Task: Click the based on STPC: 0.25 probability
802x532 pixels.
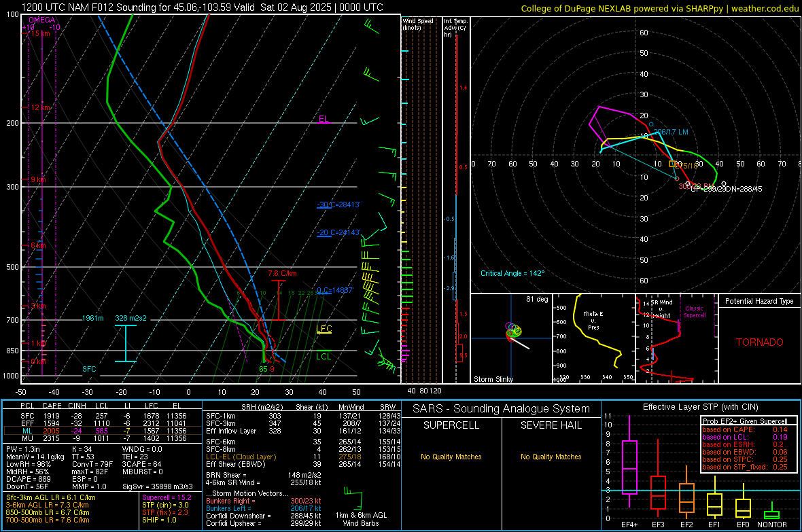Action: tap(745, 459)
